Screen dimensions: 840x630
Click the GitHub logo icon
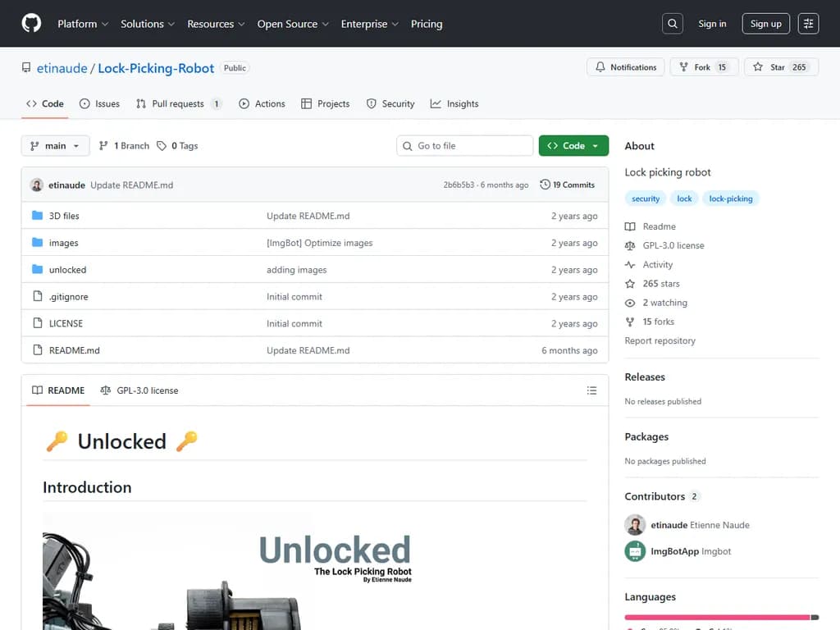[31, 24]
